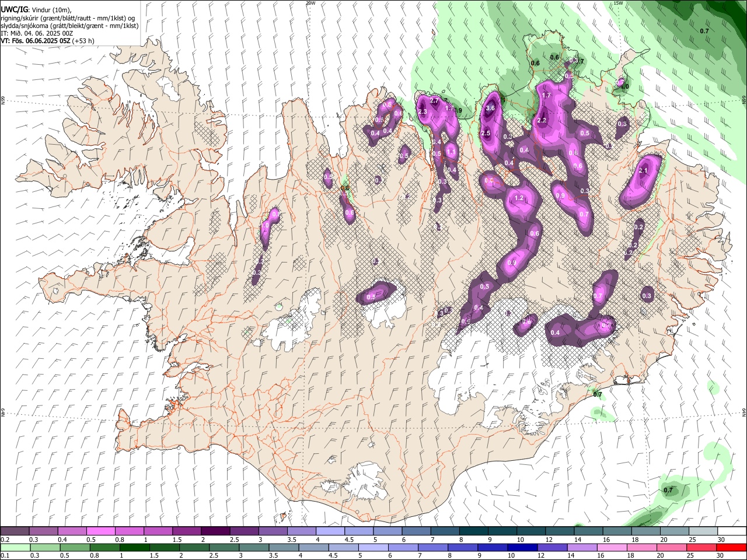Click the '2.3' precipitation value on the map

pos(423,111)
